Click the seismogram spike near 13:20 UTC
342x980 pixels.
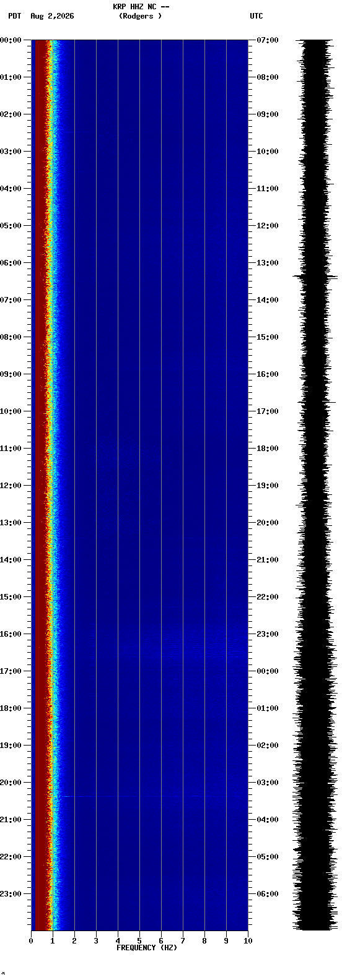[315, 277]
